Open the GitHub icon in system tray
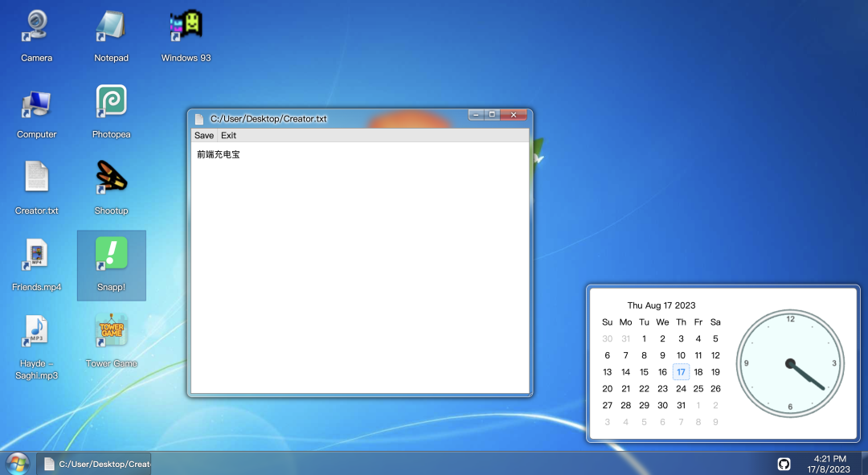 pyautogui.click(x=784, y=464)
